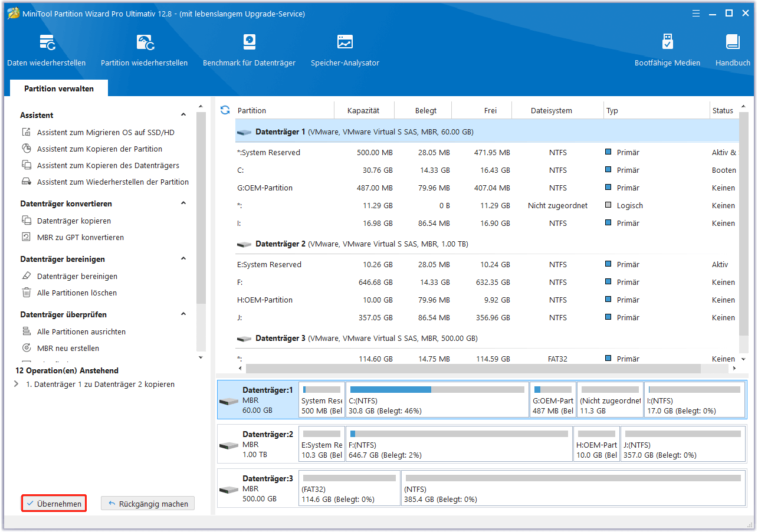Open Daten wiederherstellen tool

pos(46,51)
